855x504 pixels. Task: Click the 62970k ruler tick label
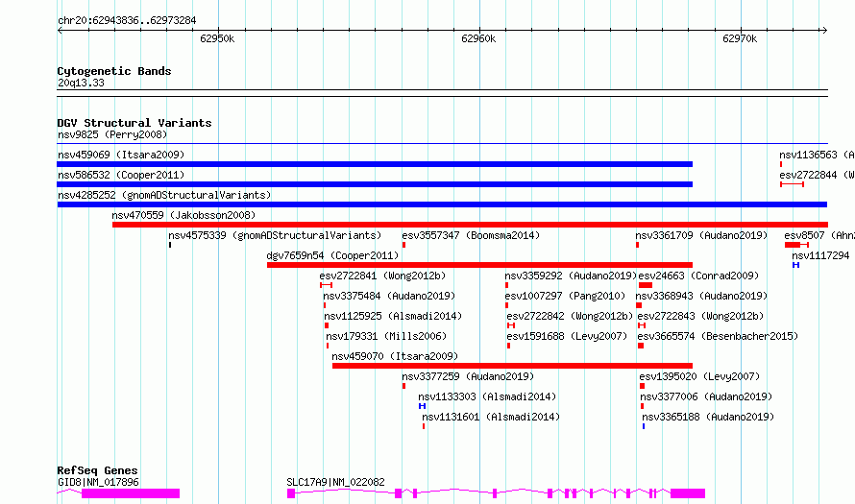pos(740,38)
